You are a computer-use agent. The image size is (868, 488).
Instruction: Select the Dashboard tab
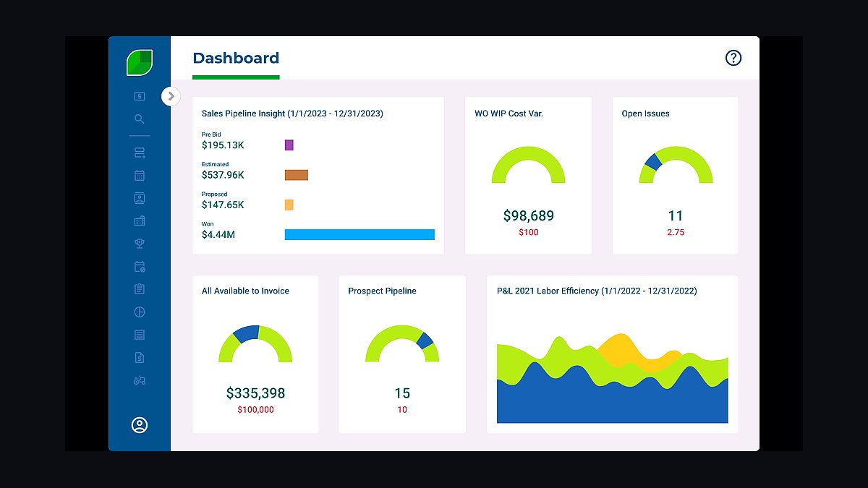click(x=236, y=58)
